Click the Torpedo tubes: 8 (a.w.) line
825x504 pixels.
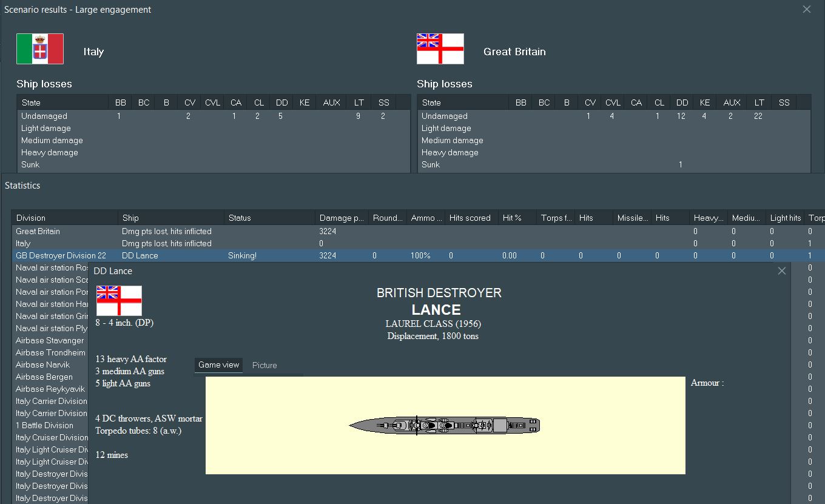[138, 431]
